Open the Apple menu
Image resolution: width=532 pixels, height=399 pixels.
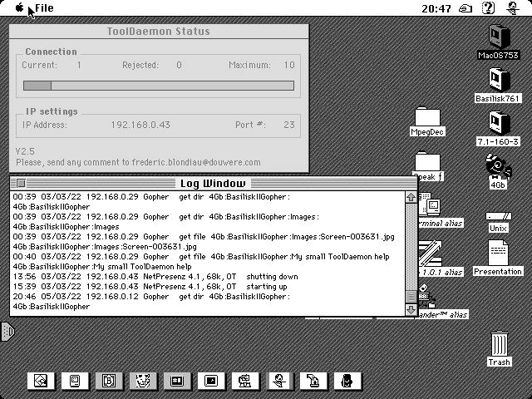point(20,8)
